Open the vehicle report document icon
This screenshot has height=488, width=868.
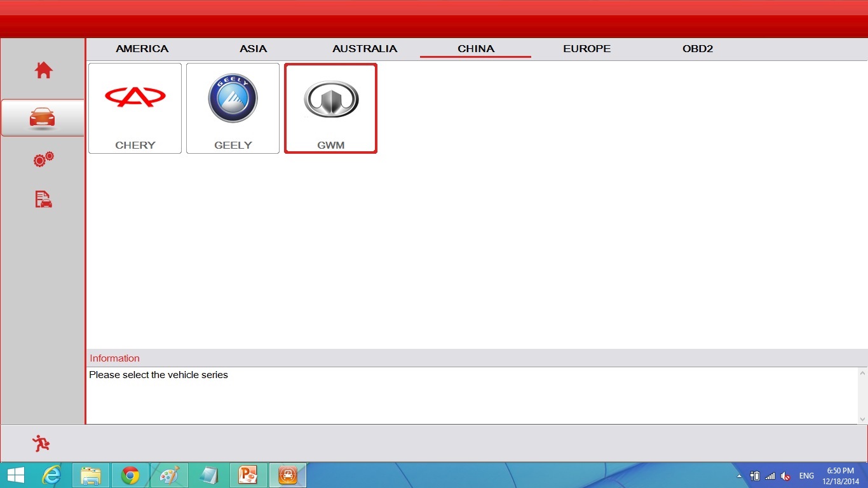[x=43, y=200]
